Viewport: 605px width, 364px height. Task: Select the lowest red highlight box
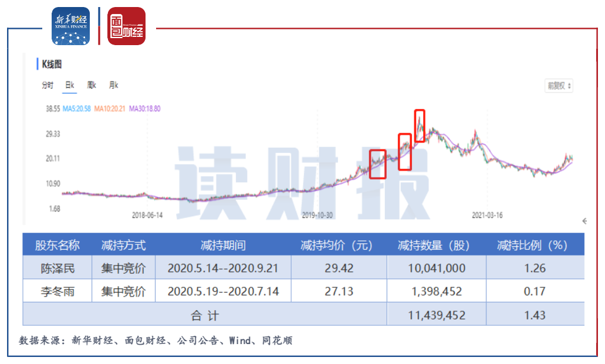pos(378,164)
